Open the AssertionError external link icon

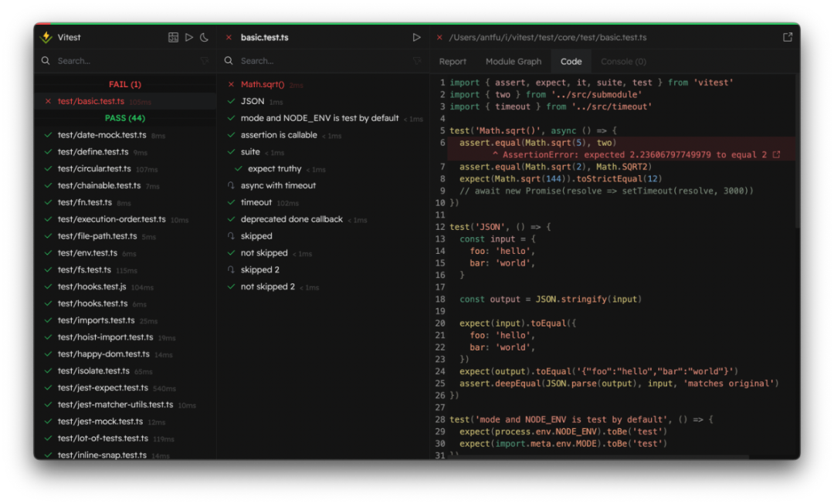[x=777, y=154]
